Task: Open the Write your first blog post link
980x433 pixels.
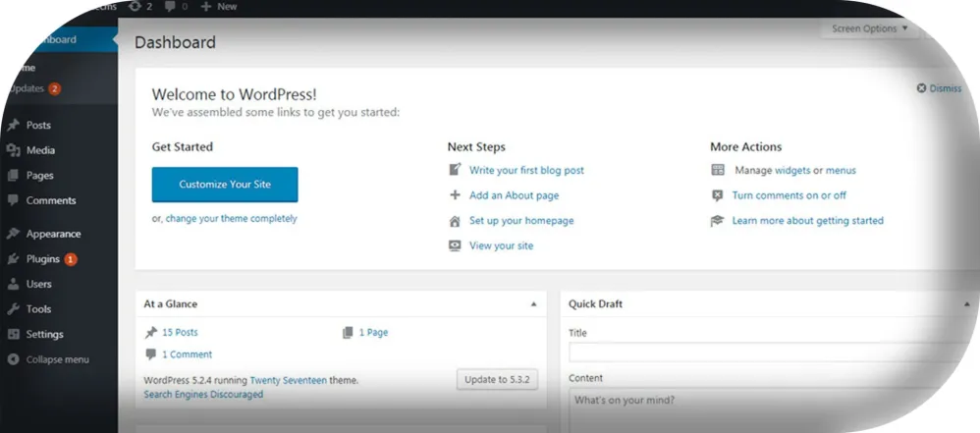Action: click(x=526, y=171)
